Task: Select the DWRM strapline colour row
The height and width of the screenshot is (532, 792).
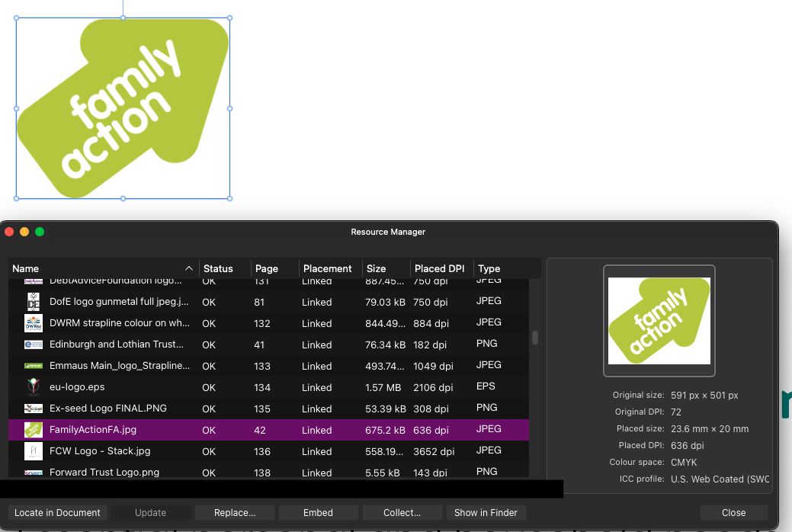Action: [269, 323]
